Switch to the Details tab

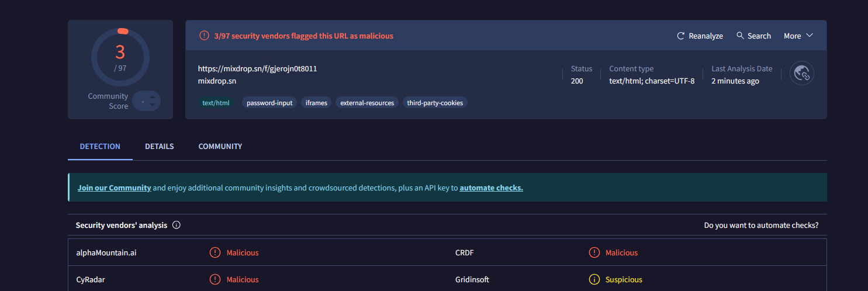(x=159, y=146)
